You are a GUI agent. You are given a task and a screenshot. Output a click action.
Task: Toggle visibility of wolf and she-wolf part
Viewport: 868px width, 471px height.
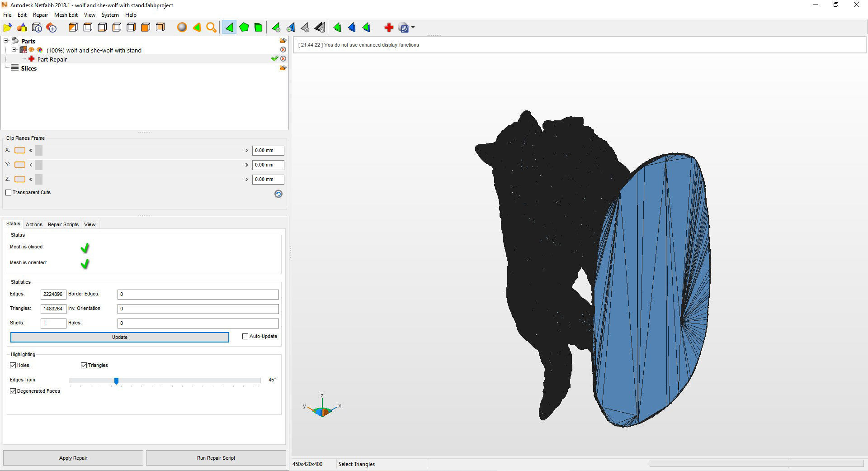tap(32, 50)
